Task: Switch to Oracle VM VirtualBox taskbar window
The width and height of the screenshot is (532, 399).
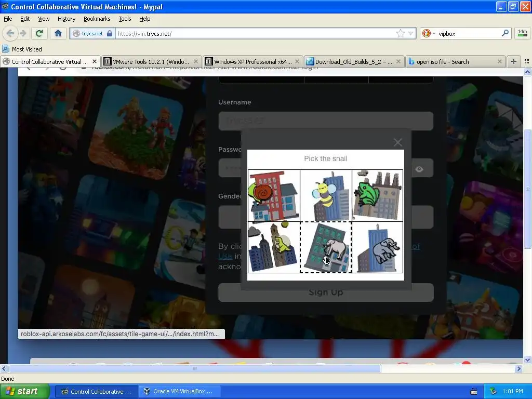Action: [179, 392]
